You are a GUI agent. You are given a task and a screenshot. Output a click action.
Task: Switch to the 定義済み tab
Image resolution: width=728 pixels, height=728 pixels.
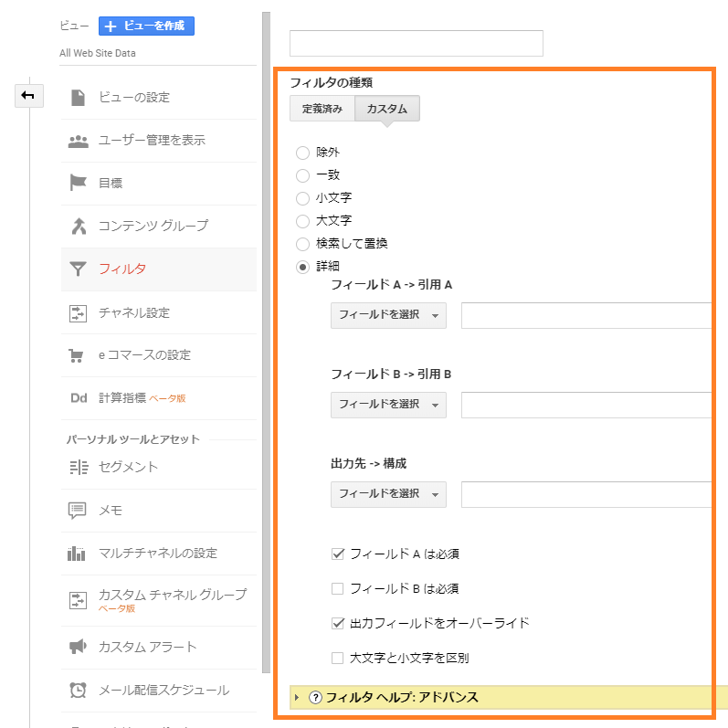322,109
